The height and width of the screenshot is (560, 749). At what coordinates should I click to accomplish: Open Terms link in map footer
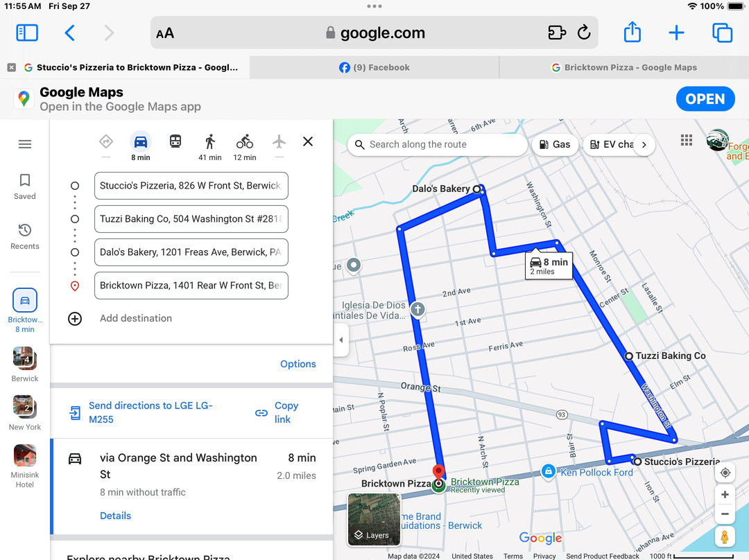pyautogui.click(x=513, y=556)
